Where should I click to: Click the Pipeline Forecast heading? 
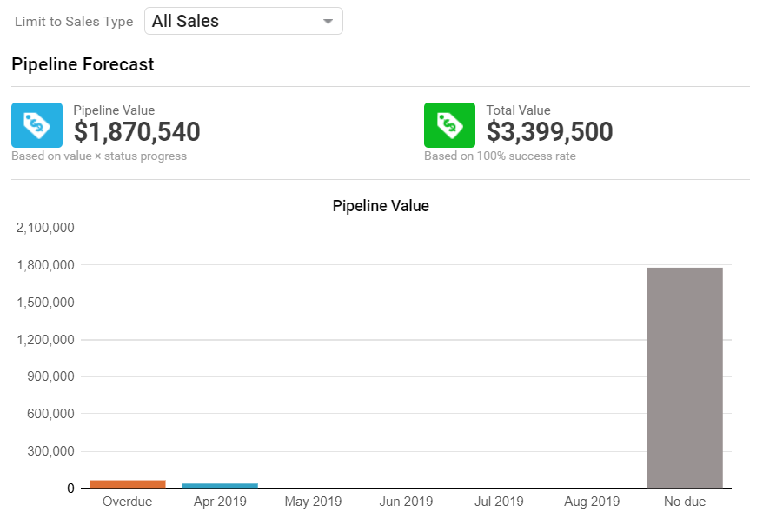pos(83,64)
